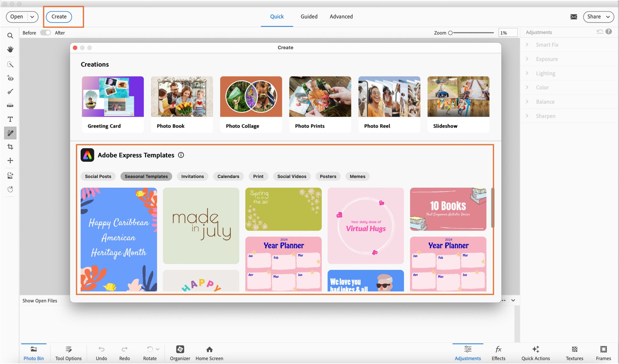Select the Crop tool

[10, 147]
